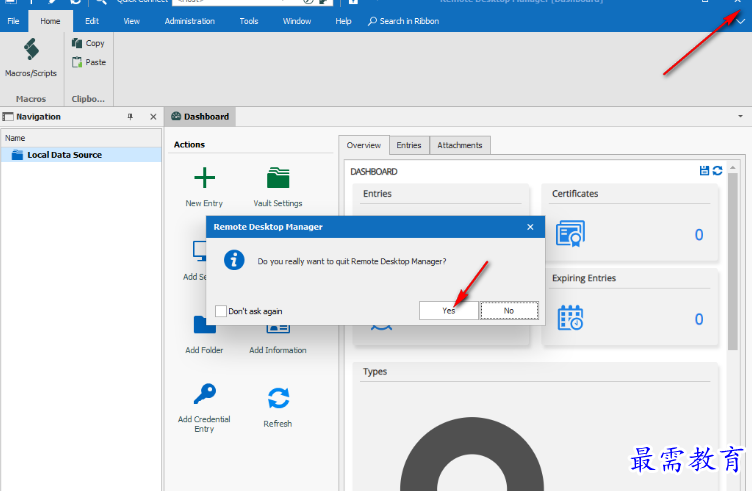The image size is (752, 491).
Task: Pin the Navigation panel
Action: (130, 117)
